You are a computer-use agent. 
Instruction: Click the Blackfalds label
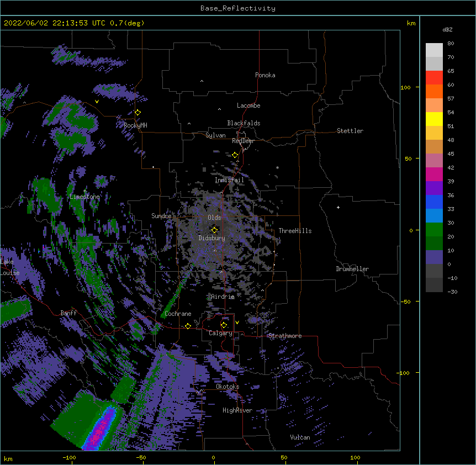[x=244, y=123]
